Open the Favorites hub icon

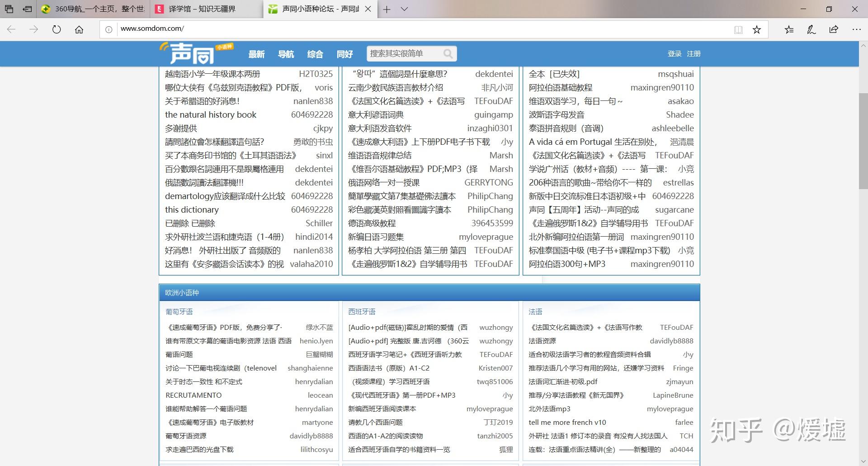[x=789, y=29]
